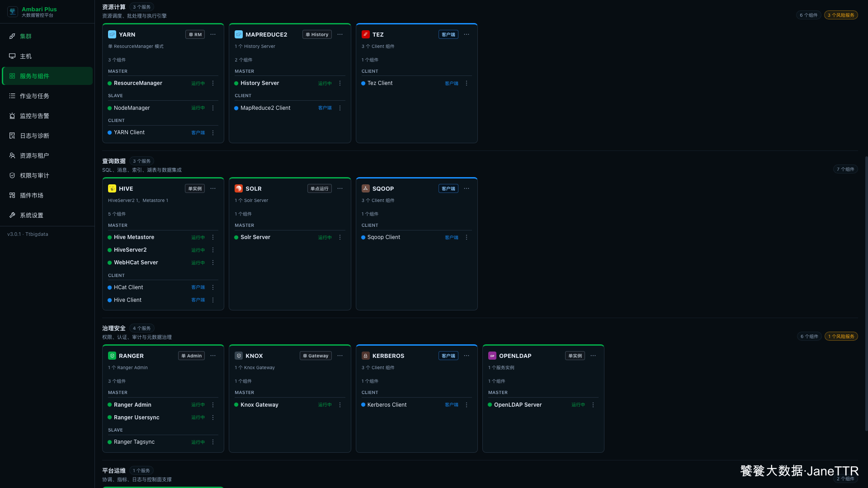Open NodeManager row actions menu
868x488 pixels.
(213, 108)
